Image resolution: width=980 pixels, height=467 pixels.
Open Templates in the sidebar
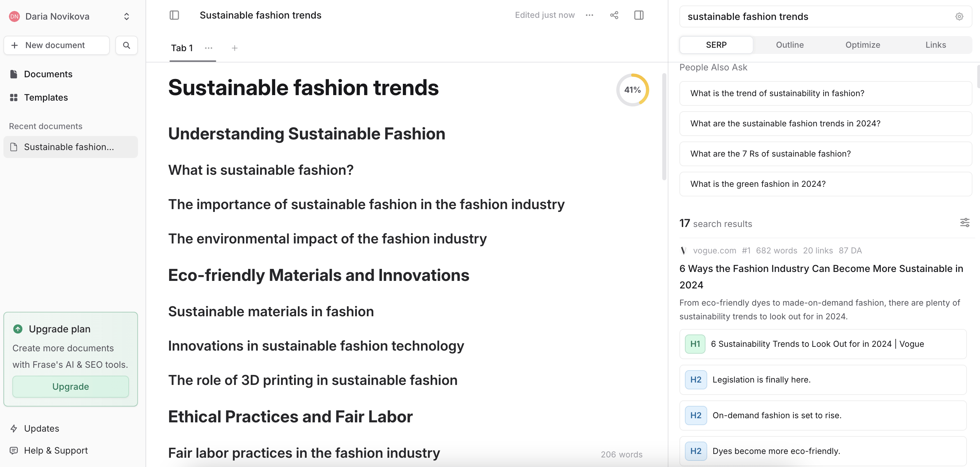point(46,98)
